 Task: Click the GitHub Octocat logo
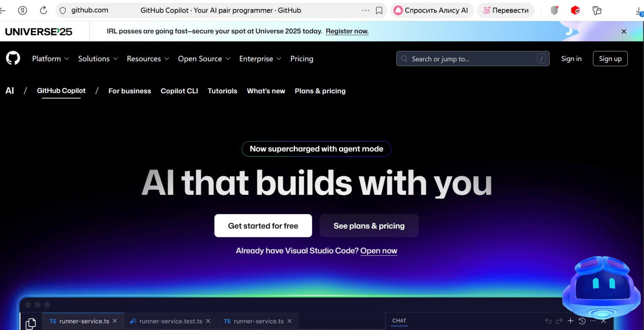13,58
